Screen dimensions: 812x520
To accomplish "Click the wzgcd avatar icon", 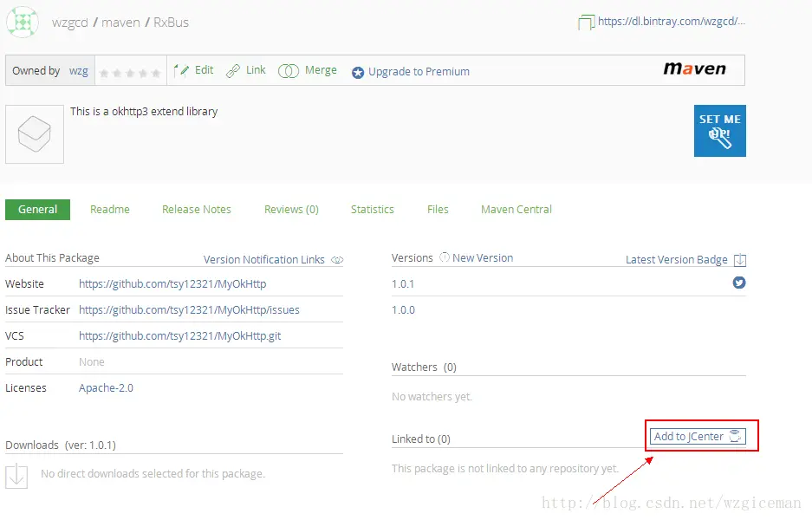I will [x=23, y=23].
